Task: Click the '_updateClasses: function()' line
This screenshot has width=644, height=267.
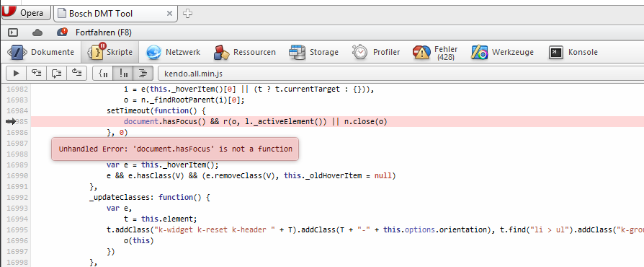Action: coord(150,198)
